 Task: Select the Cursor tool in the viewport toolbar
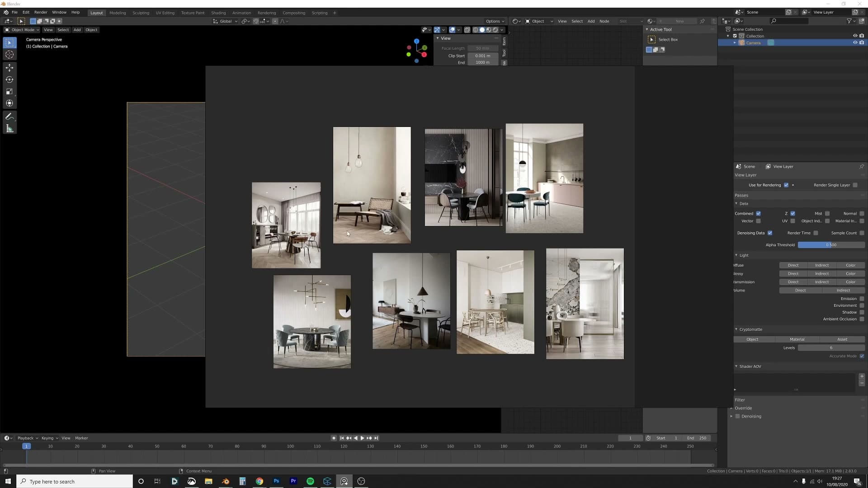pyautogui.click(x=9, y=55)
